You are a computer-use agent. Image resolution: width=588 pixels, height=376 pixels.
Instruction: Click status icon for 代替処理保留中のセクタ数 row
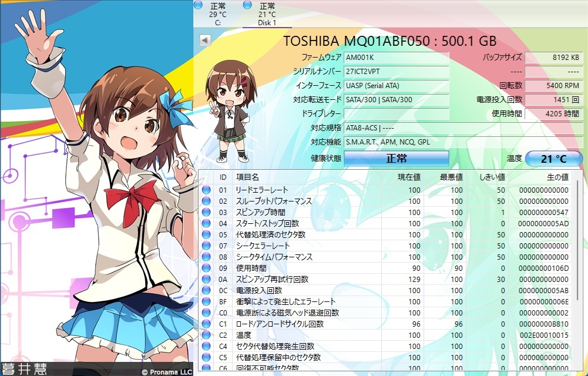tap(206, 357)
